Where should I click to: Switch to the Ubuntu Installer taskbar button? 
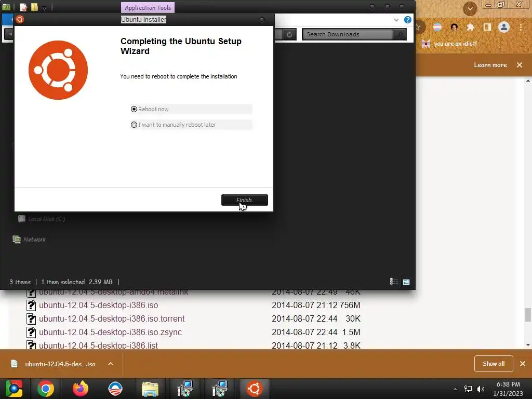[x=254, y=389]
